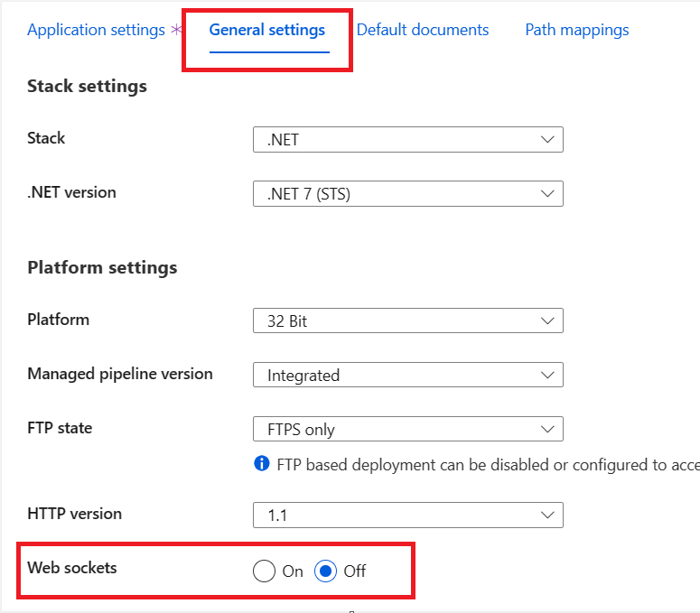700x613 pixels.
Task: Switch to the Application settings tab
Action: click(x=96, y=30)
